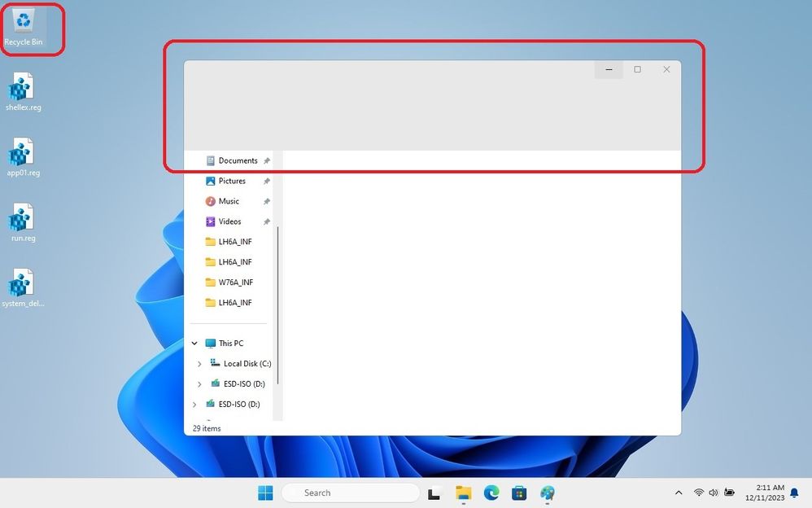Select the run.reg desktop file
This screenshot has height=508, width=812.
pos(23,223)
